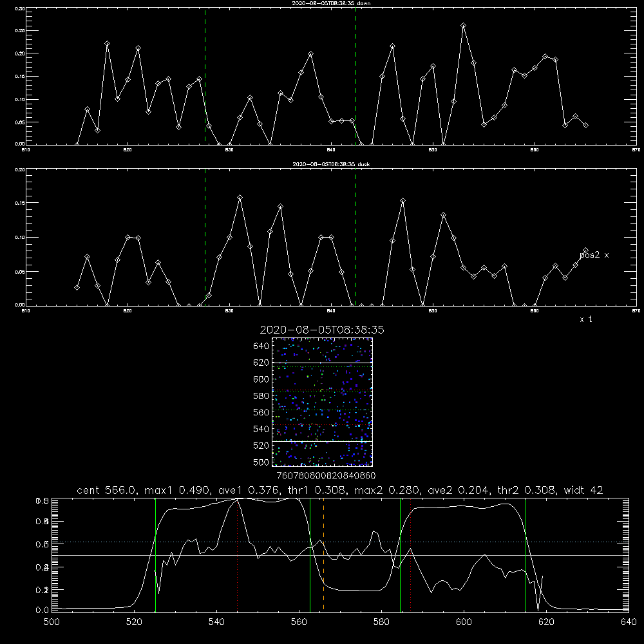This screenshot has height=644, width=644.
Task: Click the highest diamond peak in the dawn plot
Action: pyautogui.click(x=463, y=26)
